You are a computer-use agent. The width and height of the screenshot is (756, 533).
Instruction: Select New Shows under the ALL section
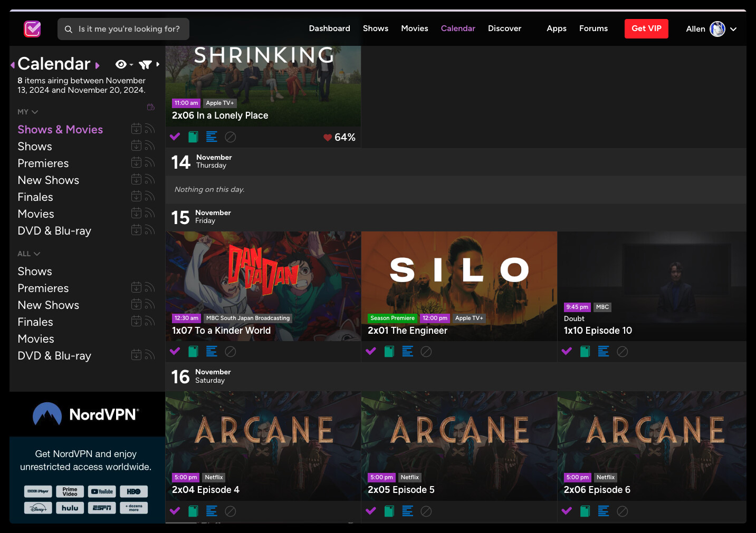(x=49, y=305)
